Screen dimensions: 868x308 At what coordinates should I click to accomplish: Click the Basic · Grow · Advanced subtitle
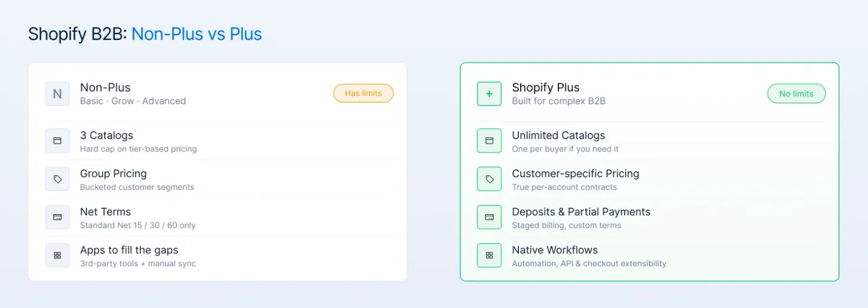point(133,101)
